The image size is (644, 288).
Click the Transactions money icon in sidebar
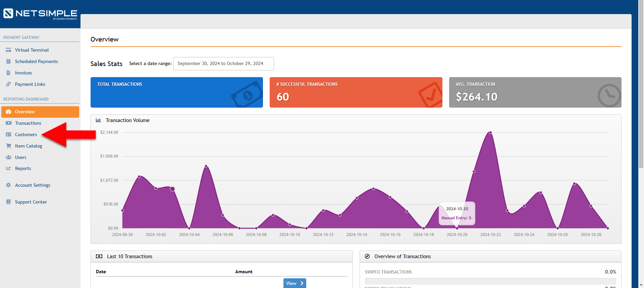pyautogui.click(x=8, y=123)
